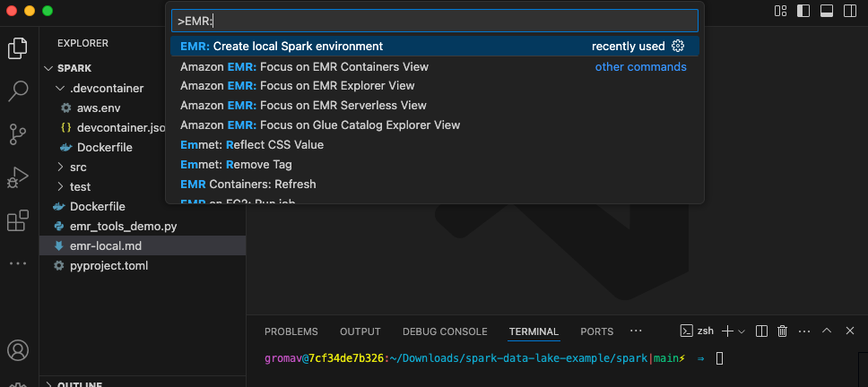Collapse the .devcontainer folder
This screenshot has height=387, width=868.
click(99, 88)
